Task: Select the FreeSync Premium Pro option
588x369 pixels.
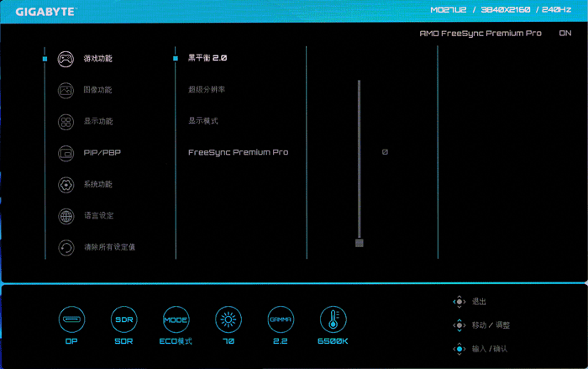Action: pyautogui.click(x=238, y=152)
